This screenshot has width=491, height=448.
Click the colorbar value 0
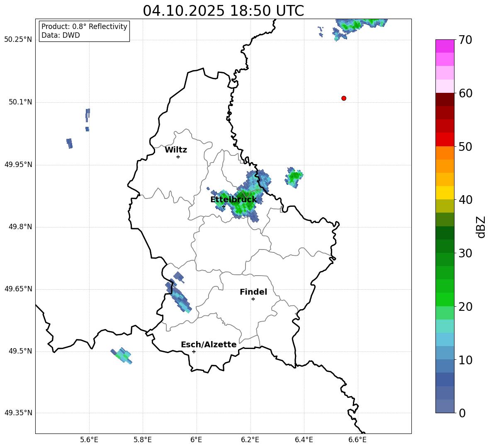coord(462,413)
